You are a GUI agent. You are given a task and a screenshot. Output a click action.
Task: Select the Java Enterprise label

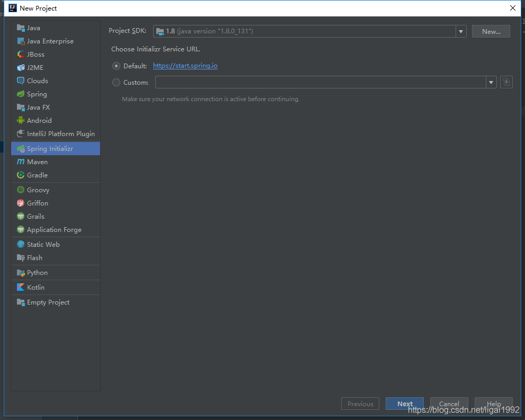50,41
